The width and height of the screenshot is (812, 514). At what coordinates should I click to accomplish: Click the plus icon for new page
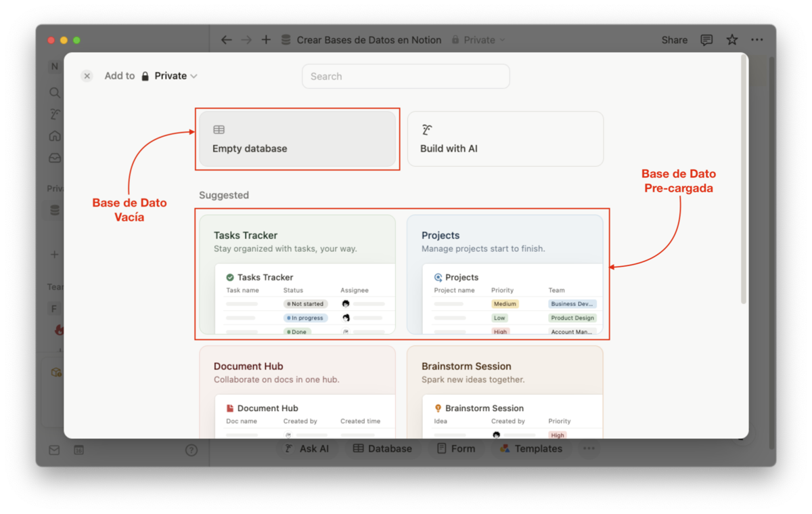coord(266,40)
